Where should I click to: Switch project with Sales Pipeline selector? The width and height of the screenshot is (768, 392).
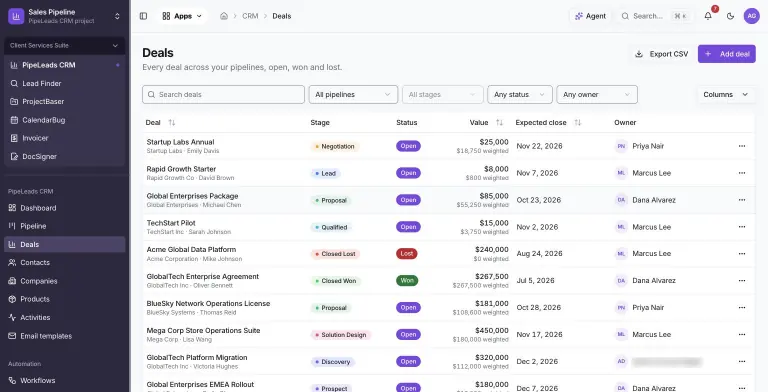(x=64, y=16)
